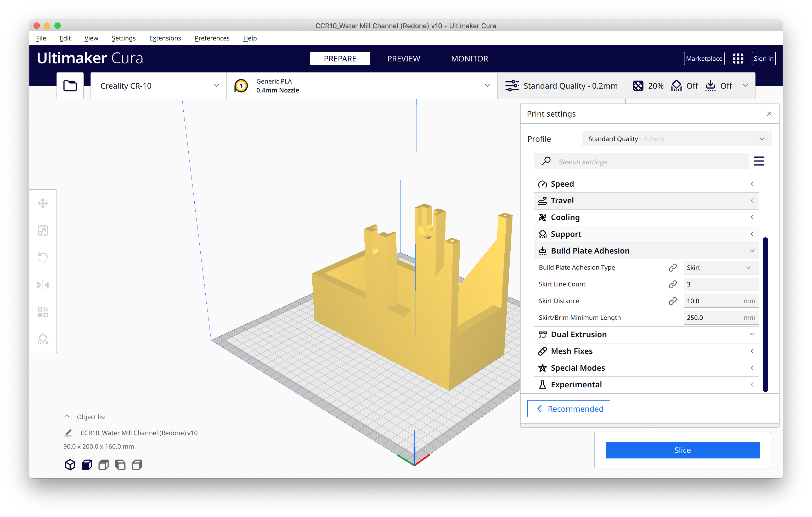Open Build Plate Adhesion Type Skirt dropdown
This screenshot has height=517, width=812.
coord(720,268)
